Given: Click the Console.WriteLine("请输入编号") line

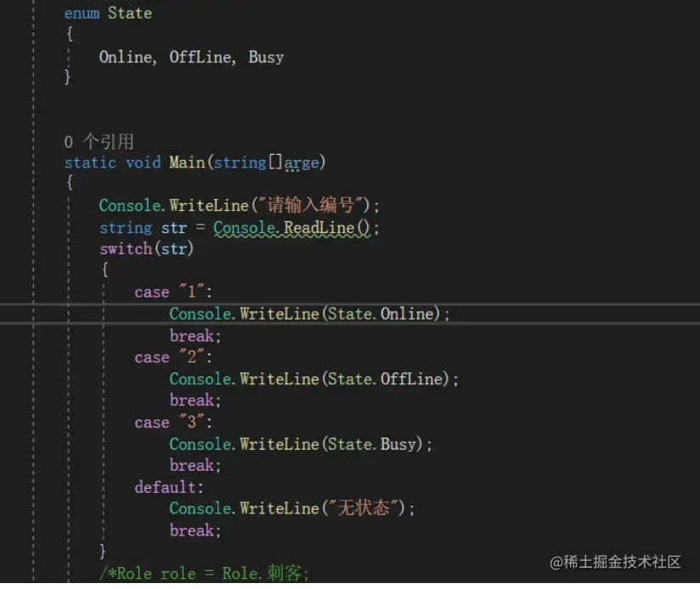Looking at the screenshot, I should pyautogui.click(x=239, y=206).
